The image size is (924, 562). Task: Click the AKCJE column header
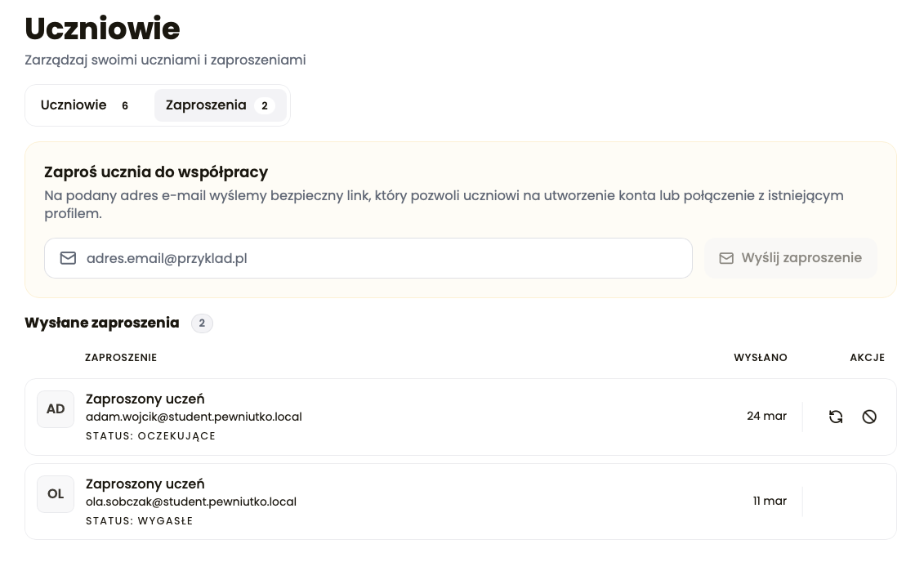coord(868,358)
